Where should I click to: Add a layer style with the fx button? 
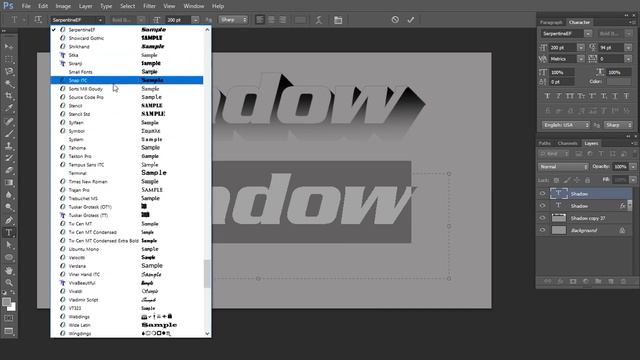(x=560, y=281)
